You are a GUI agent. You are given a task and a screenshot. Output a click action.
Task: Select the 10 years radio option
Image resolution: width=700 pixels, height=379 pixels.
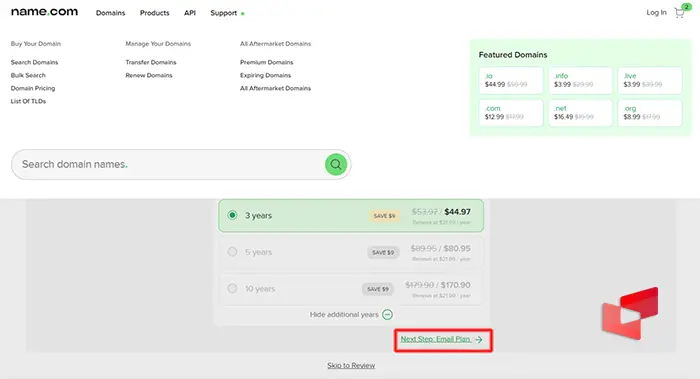[232, 288]
